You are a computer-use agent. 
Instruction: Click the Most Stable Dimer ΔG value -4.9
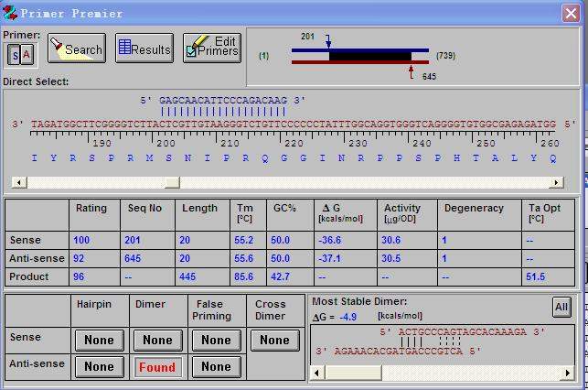point(348,317)
